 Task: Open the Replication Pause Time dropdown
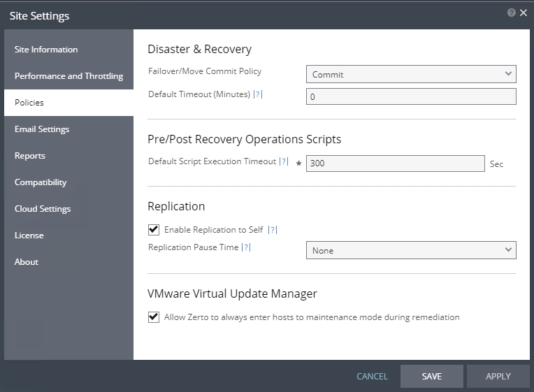click(x=411, y=250)
